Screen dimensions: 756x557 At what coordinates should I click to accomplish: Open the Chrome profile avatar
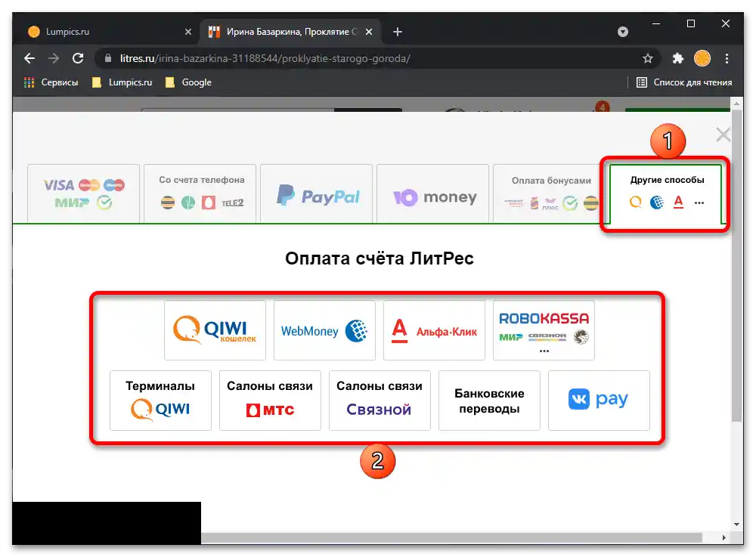point(702,58)
